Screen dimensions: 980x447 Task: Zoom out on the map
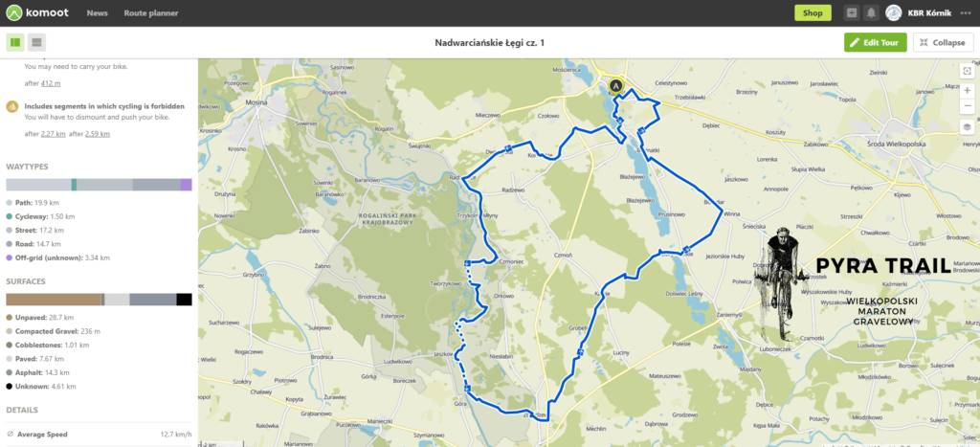[968, 105]
